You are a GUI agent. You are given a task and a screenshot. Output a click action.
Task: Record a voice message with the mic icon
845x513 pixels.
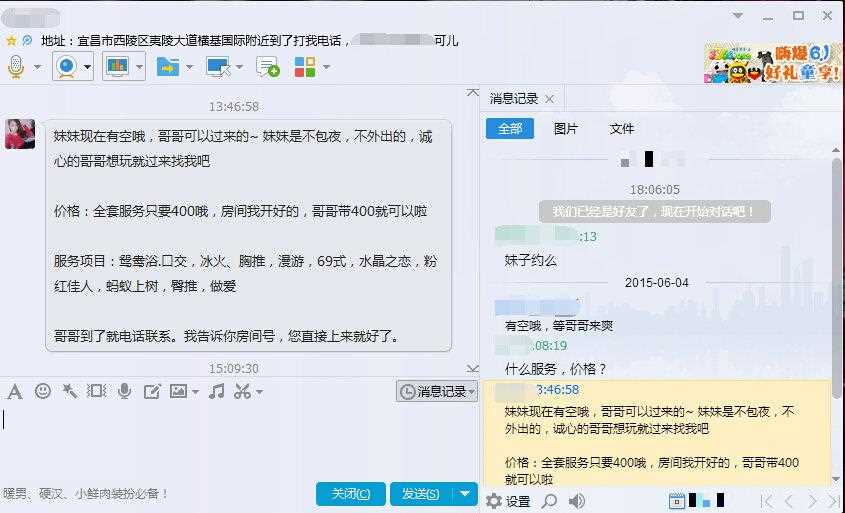point(124,391)
